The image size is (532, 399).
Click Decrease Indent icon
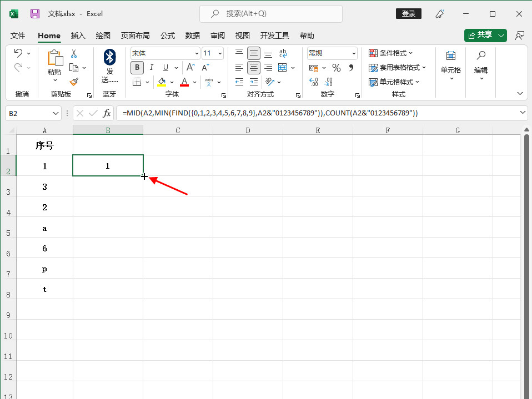tap(239, 82)
